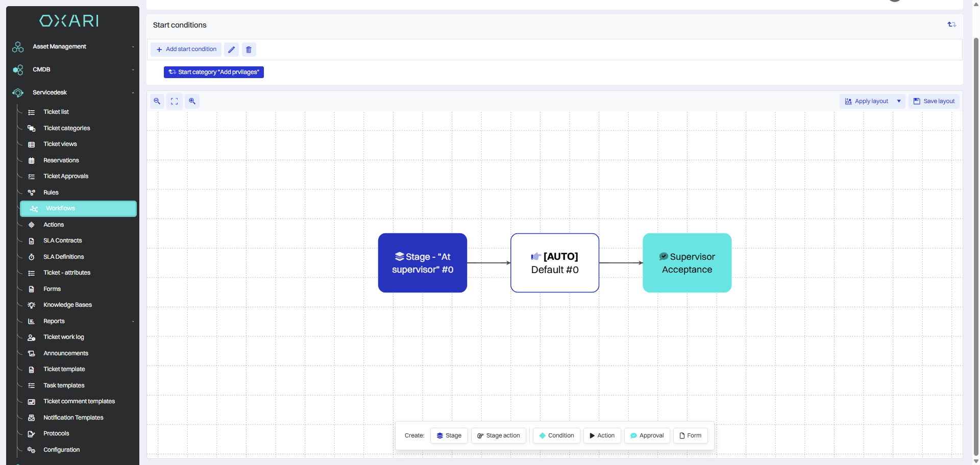Expand the Reports submenu
Screen dimensions: 980x465
coord(133,321)
